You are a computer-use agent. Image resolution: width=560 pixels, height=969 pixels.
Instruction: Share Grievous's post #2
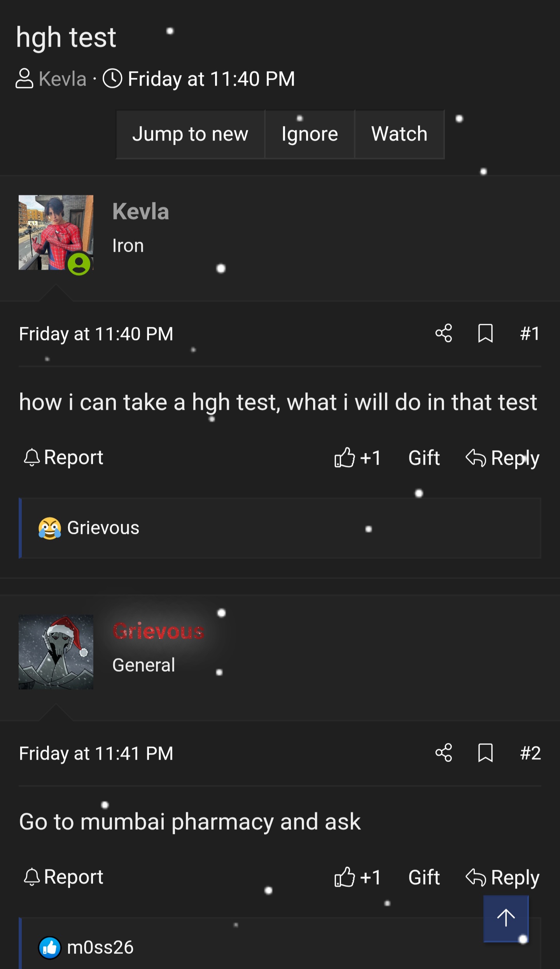pyautogui.click(x=444, y=753)
